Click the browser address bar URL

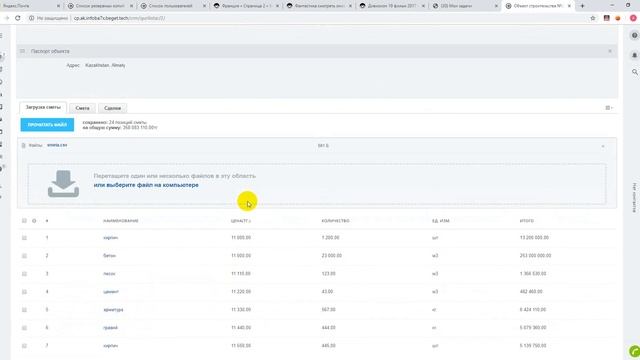pos(119,18)
